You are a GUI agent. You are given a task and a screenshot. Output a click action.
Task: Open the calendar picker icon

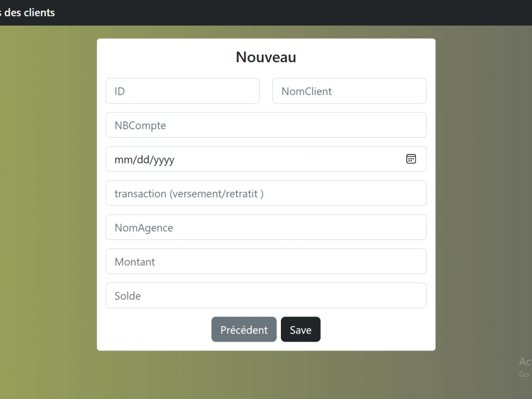pyautogui.click(x=411, y=159)
